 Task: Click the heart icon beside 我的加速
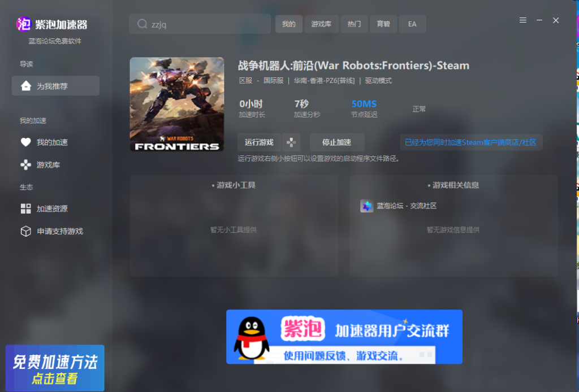click(26, 142)
